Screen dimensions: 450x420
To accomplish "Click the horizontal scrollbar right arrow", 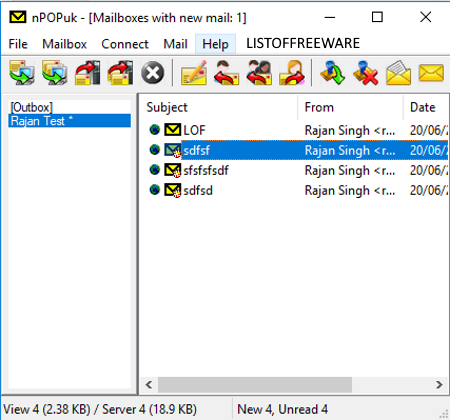I will pyautogui.click(x=439, y=385).
